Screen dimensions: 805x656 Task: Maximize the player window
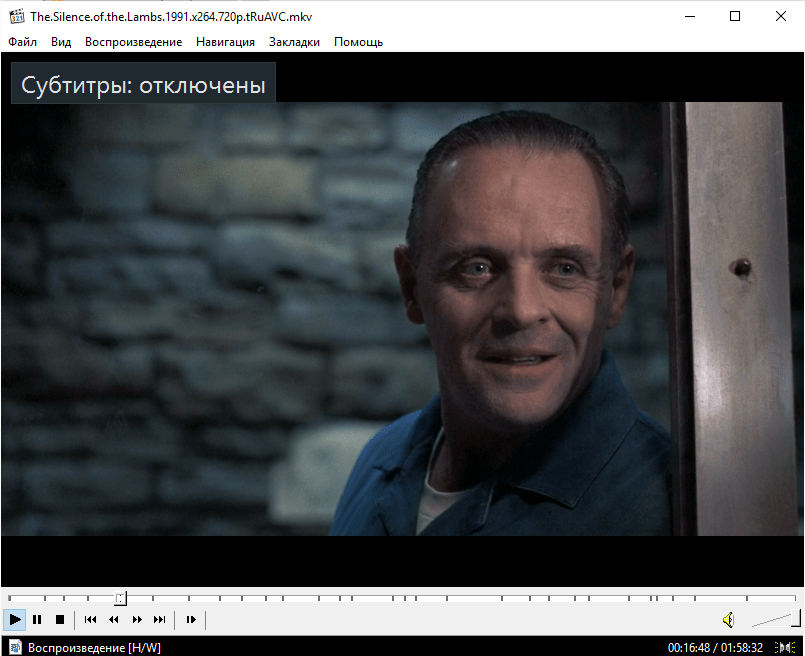point(735,16)
